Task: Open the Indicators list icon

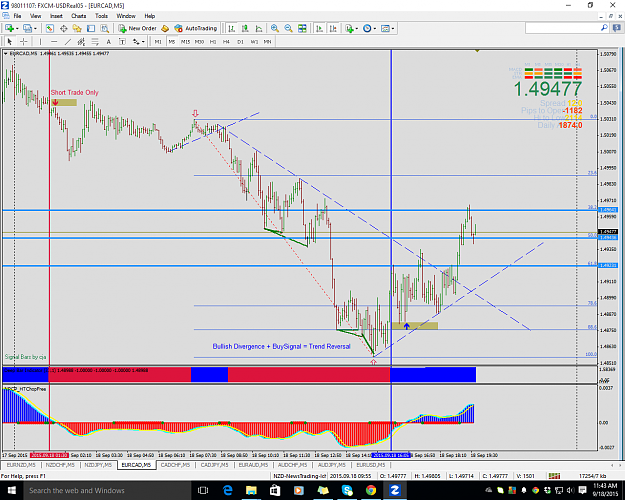Action: point(349,28)
